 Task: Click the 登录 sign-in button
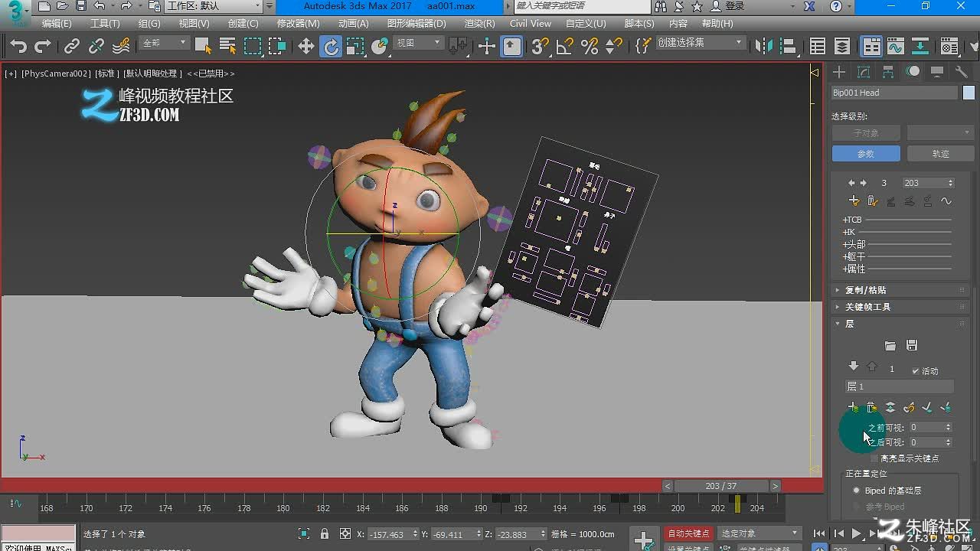pos(728,6)
